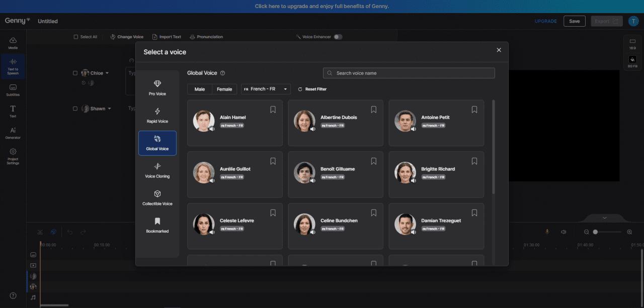Expand Shawn voice dropdown arrow
This screenshot has height=308, width=644.
(109, 109)
